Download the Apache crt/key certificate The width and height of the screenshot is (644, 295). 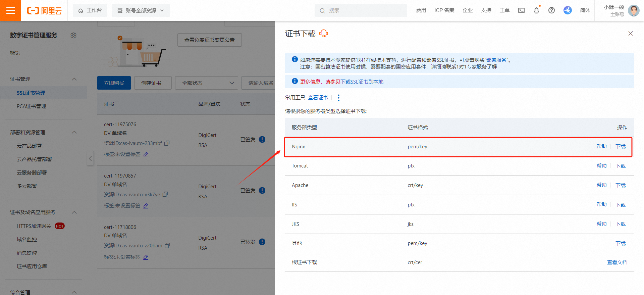[621, 185]
